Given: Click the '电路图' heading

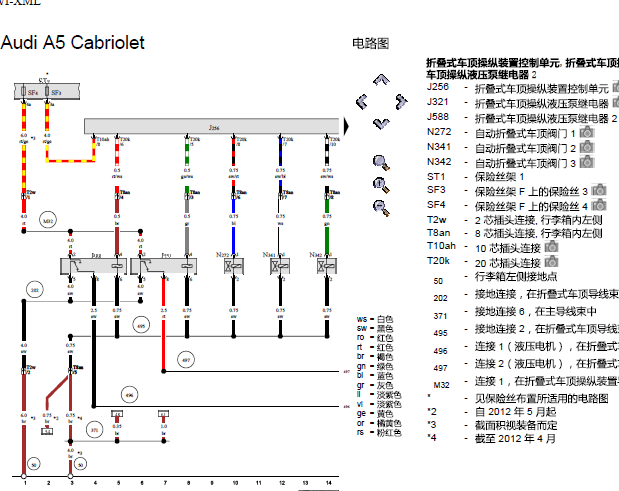Looking at the screenshot, I should coord(370,43).
